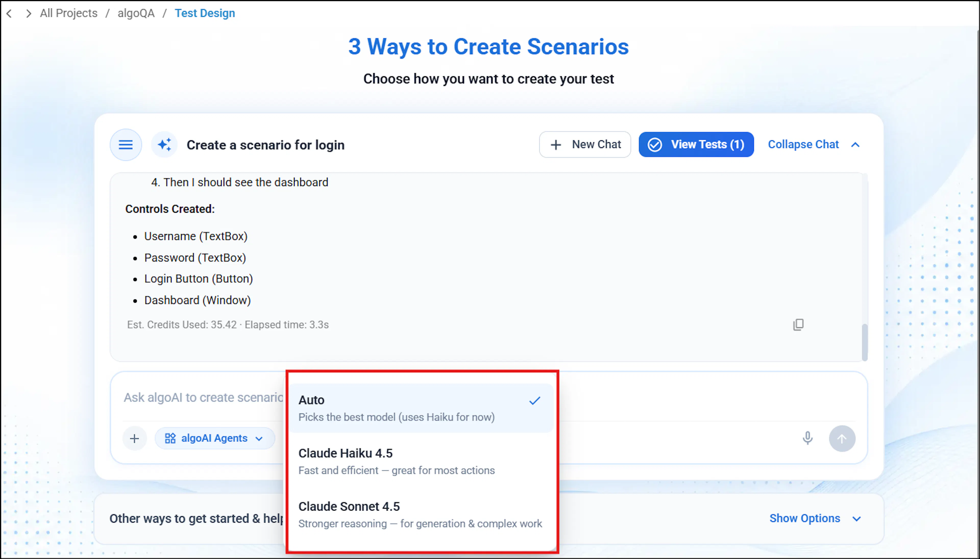Click the 'Dashboard (Window)' list item
Screen dimensions: 980x559
pyautogui.click(x=198, y=300)
